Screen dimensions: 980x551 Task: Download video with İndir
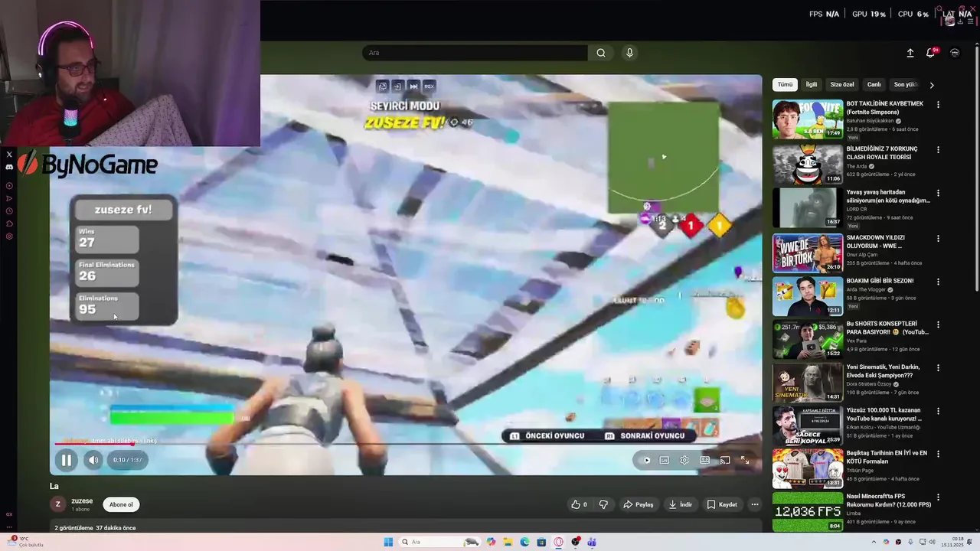[680, 504]
